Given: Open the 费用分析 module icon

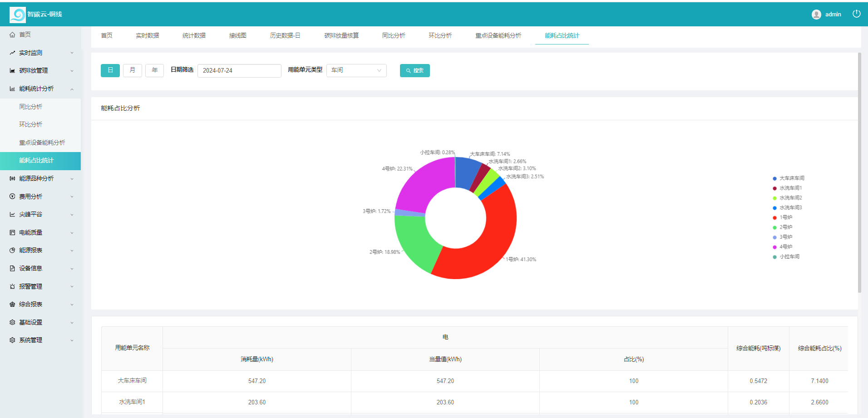Looking at the screenshot, I should [12, 196].
